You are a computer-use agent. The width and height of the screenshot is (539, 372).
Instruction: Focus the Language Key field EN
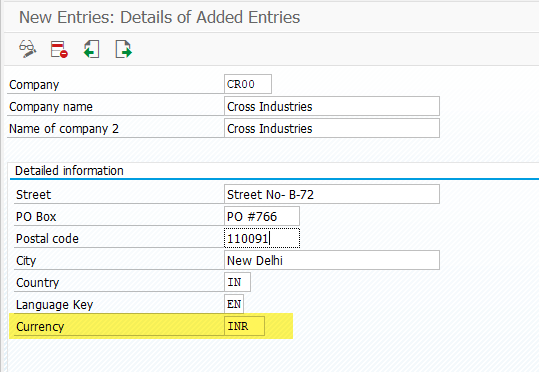[234, 304]
